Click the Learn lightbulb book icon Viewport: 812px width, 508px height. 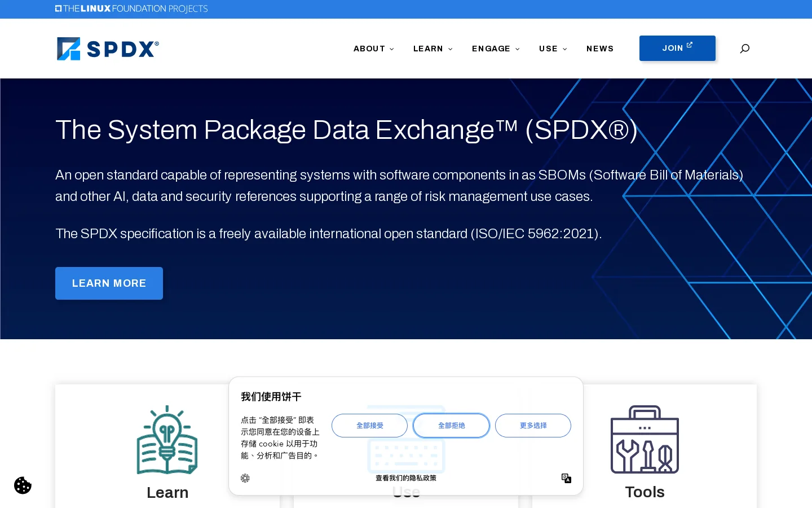[167, 440]
